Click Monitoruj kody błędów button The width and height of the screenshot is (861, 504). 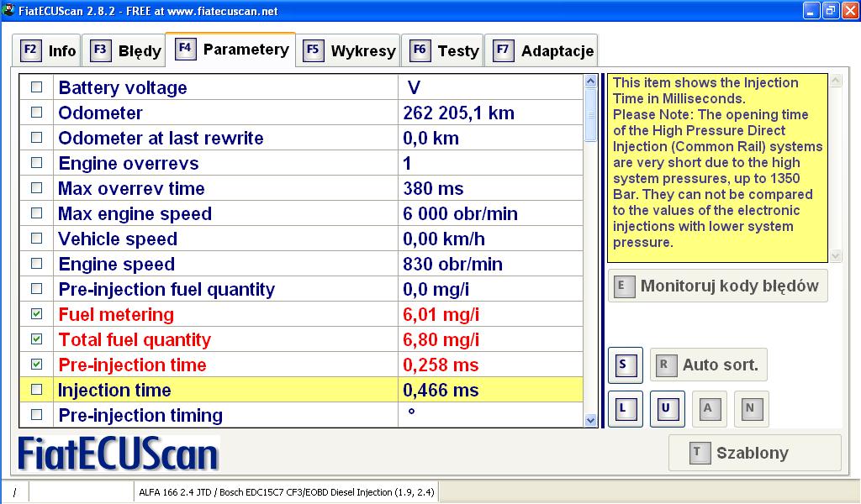tap(718, 286)
